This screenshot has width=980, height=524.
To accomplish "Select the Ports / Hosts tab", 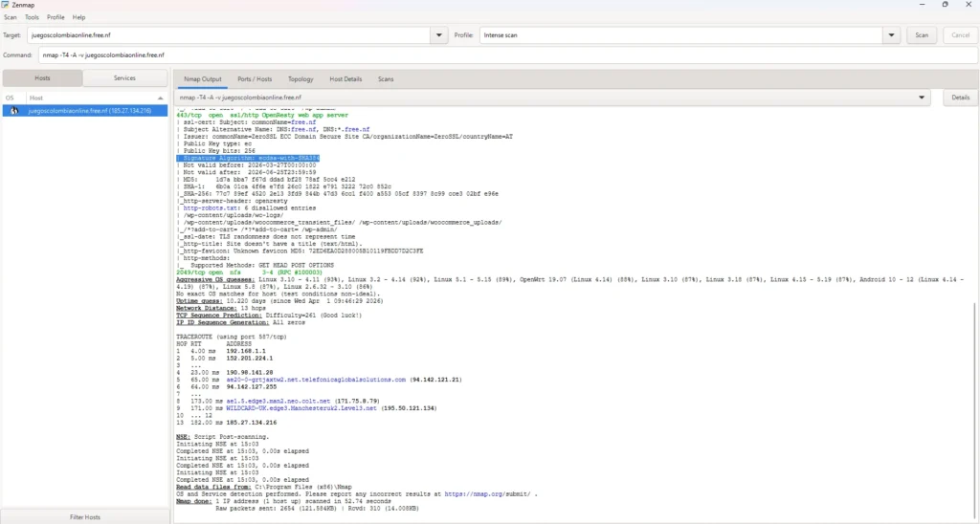I will pos(255,79).
